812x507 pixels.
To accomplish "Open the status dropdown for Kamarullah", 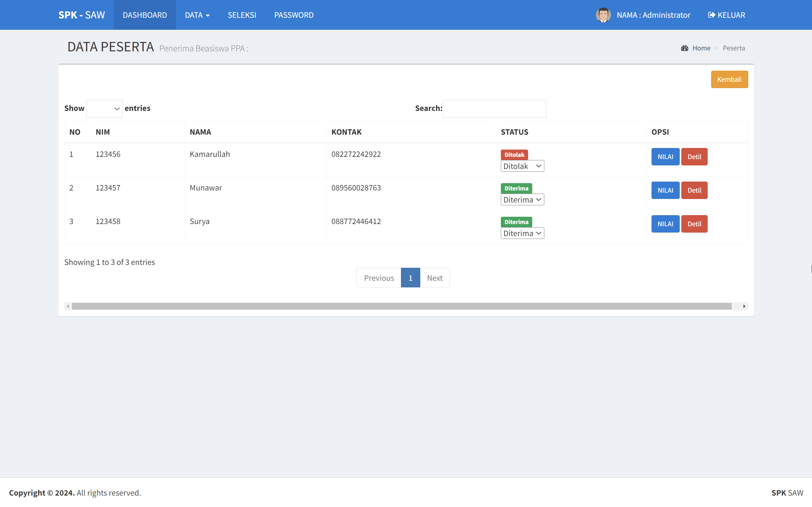I will (x=522, y=166).
